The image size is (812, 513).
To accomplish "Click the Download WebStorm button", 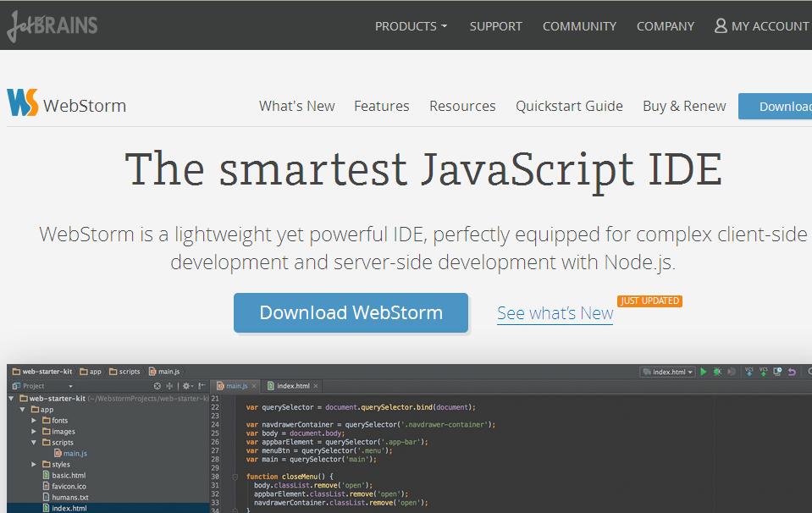I will pos(350,312).
